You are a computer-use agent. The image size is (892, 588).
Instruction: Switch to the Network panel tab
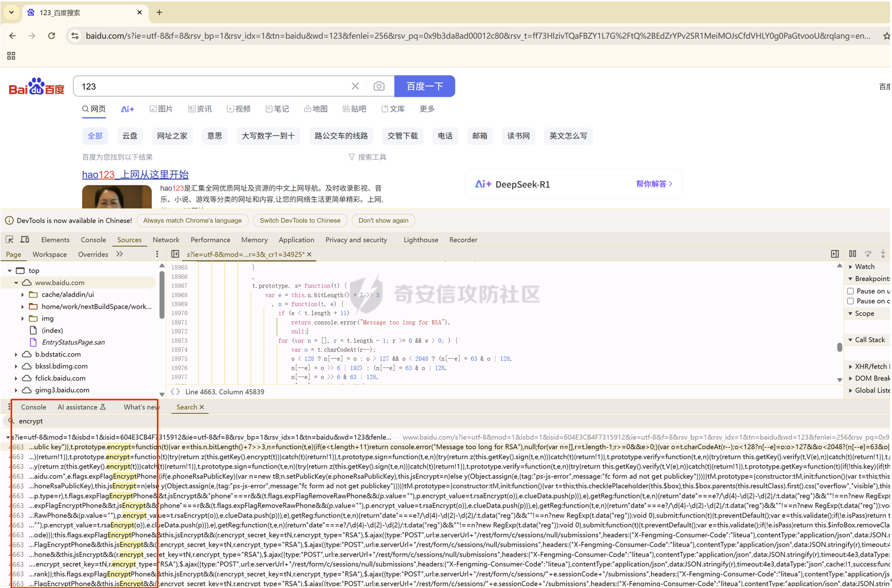pyautogui.click(x=166, y=240)
